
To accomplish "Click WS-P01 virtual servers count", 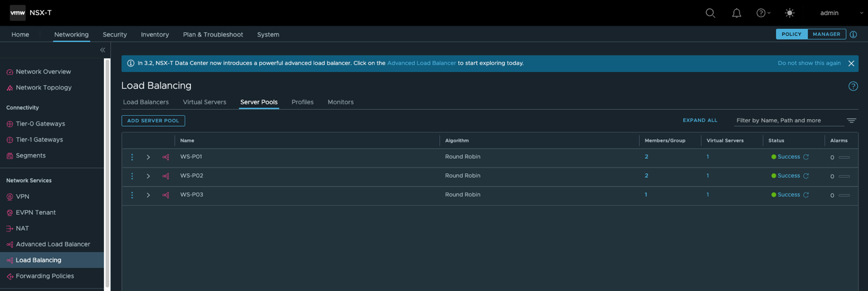I will pyautogui.click(x=707, y=157).
